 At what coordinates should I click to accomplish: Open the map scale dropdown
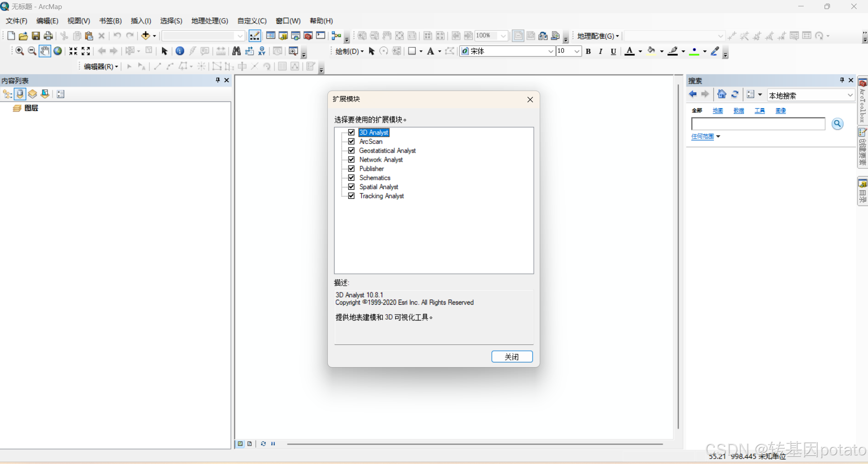coord(240,36)
